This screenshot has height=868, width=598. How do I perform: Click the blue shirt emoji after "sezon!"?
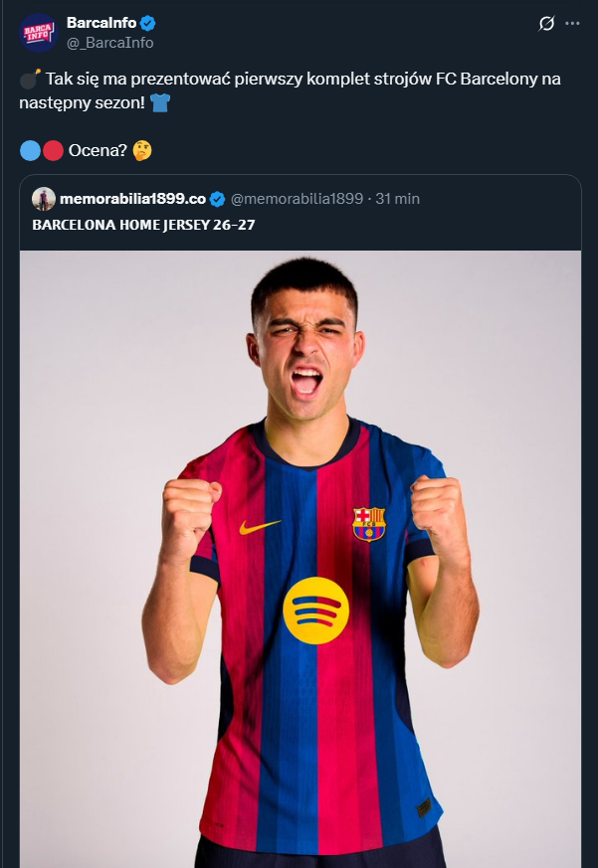click(x=160, y=102)
